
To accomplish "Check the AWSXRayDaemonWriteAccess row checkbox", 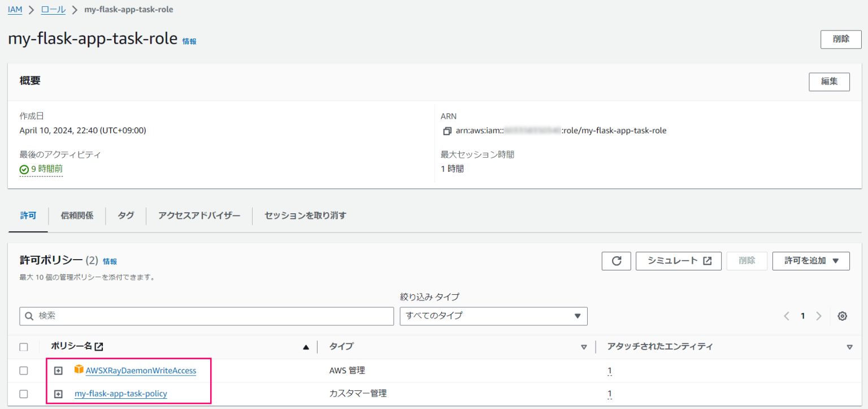I will [x=24, y=370].
